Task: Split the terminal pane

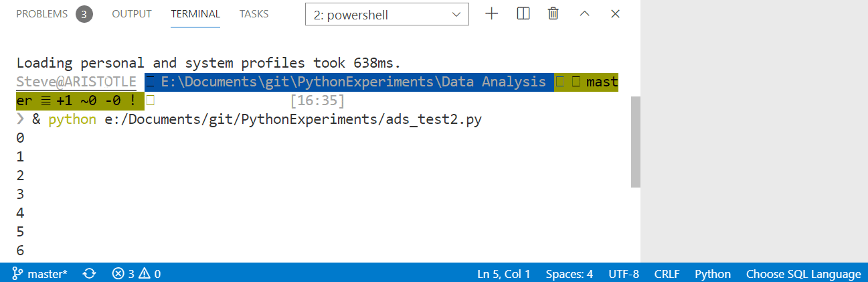Action: coord(523,14)
